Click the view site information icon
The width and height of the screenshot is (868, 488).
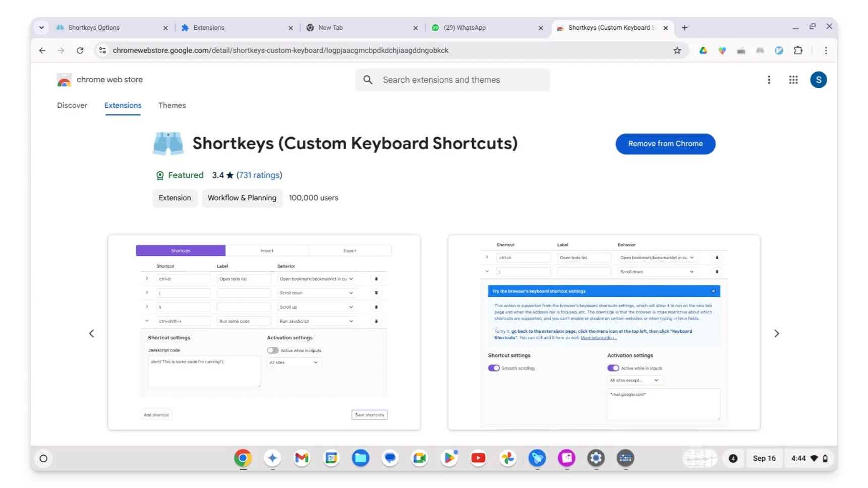pyautogui.click(x=102, y=50)
